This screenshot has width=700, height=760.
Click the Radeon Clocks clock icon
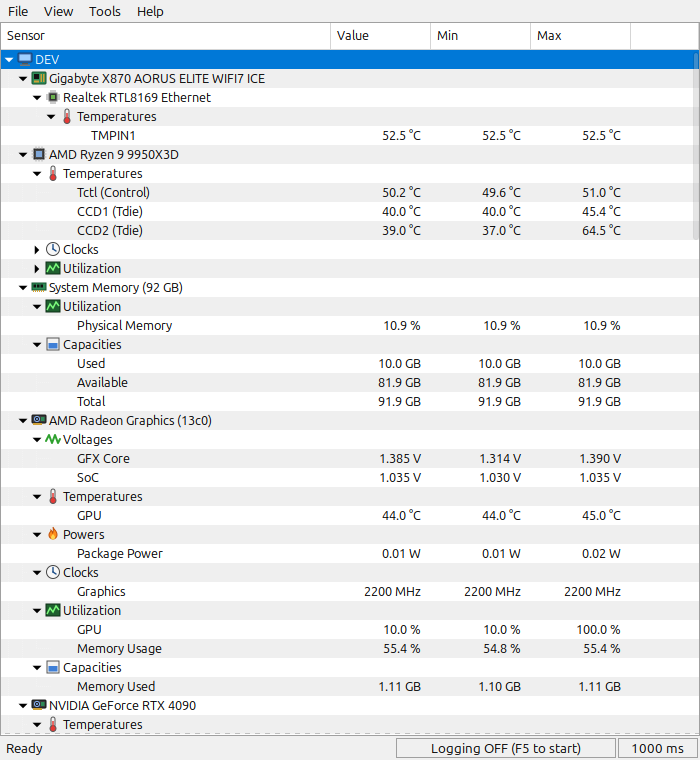point(53,572)
